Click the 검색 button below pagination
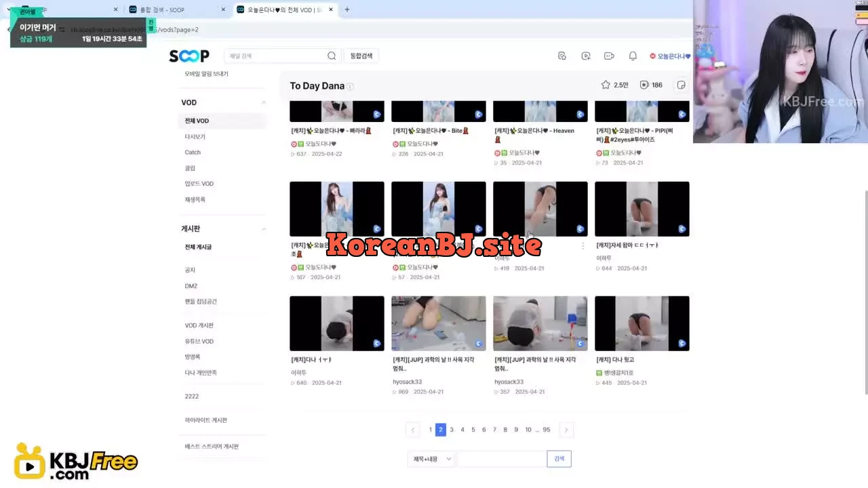This screenshot has width=868, height=488. point(559,459)
